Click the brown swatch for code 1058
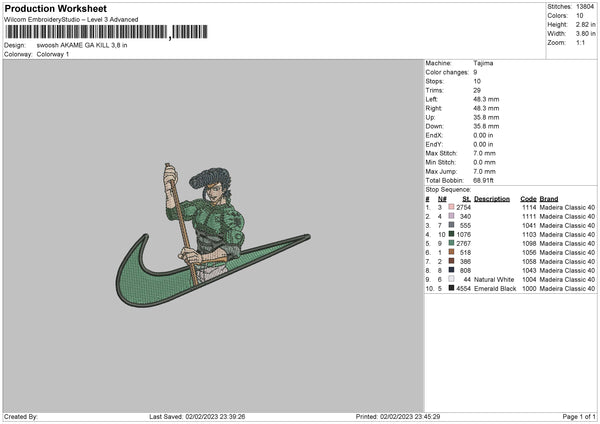 click(x=451, y=261)
